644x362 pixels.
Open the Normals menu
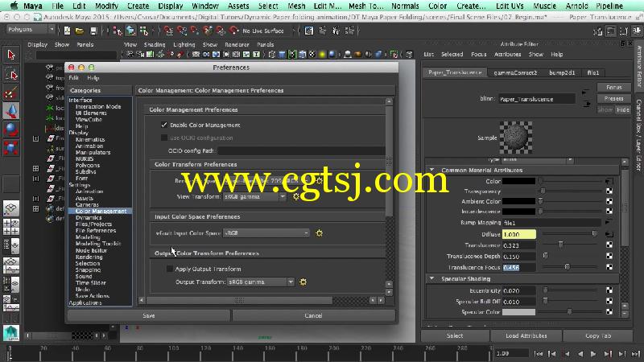click(x=405, y=6)
